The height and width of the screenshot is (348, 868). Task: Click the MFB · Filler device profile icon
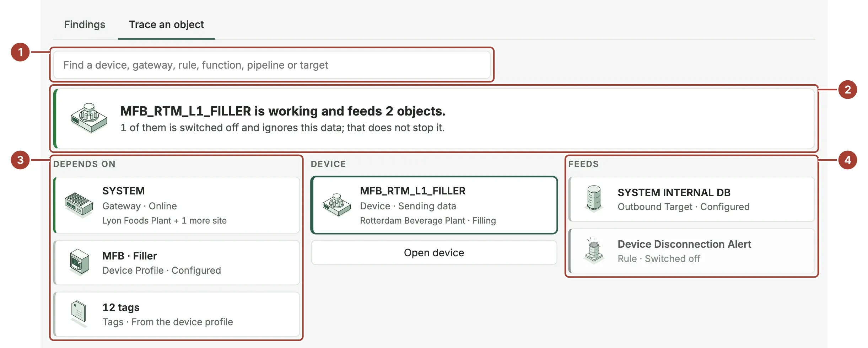(79, 262)
